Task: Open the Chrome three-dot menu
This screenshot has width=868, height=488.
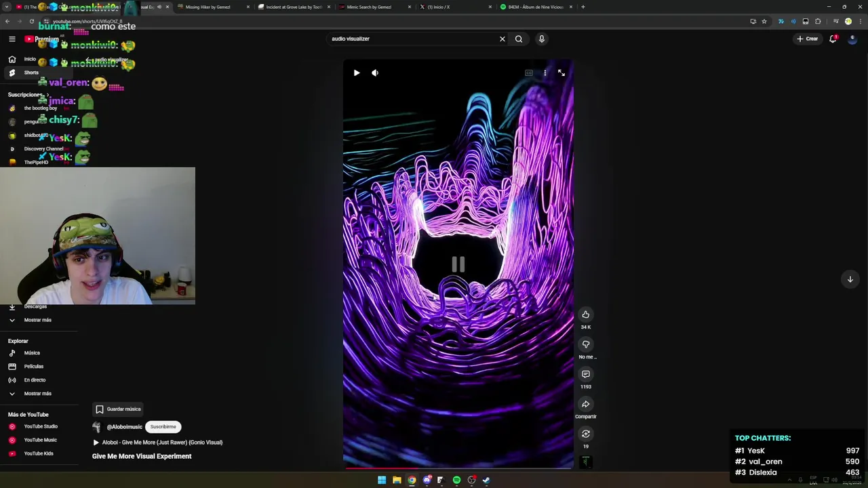Action: point(859,21)
